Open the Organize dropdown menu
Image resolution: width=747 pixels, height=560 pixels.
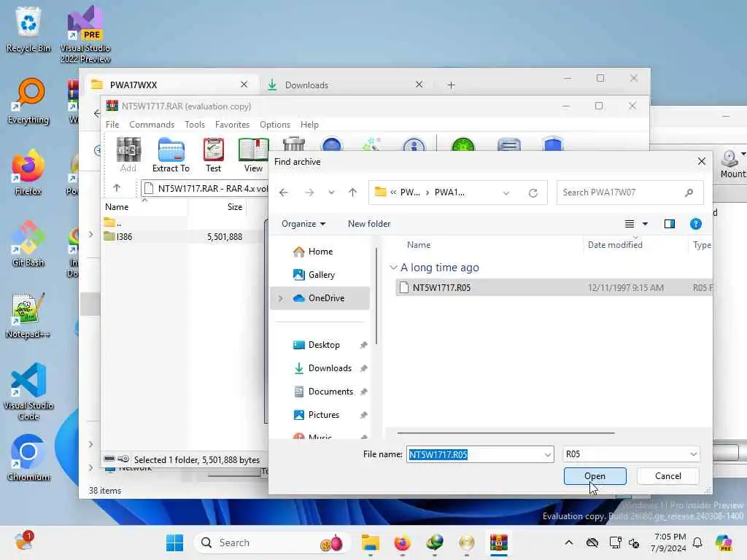[x=303, y=224]
